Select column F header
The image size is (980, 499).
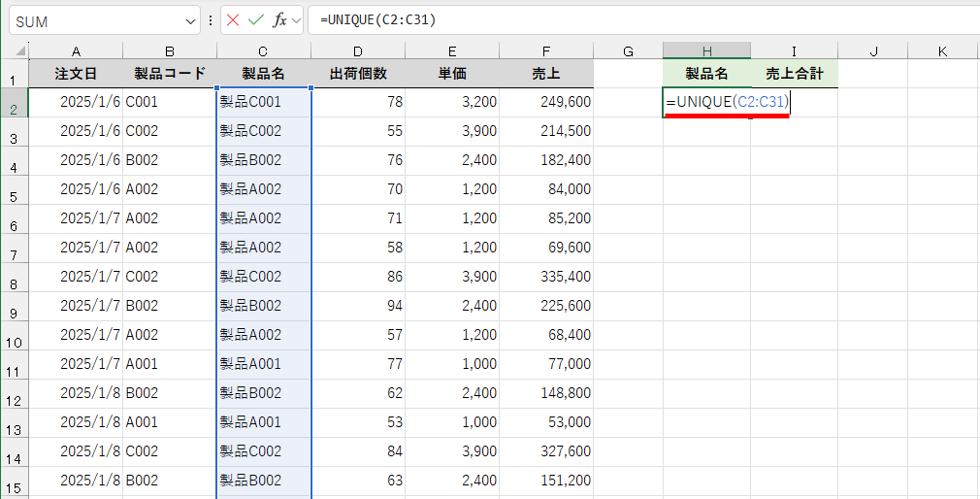click(546, 51)
